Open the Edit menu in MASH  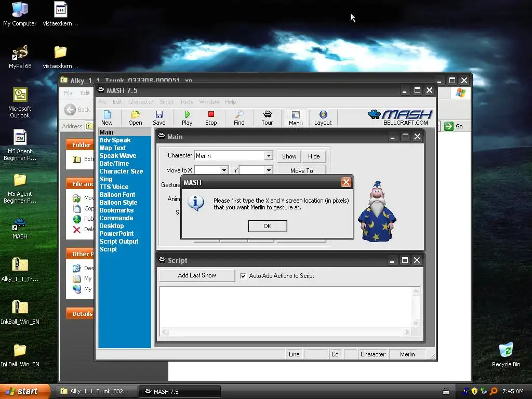(x=117, y=102)
